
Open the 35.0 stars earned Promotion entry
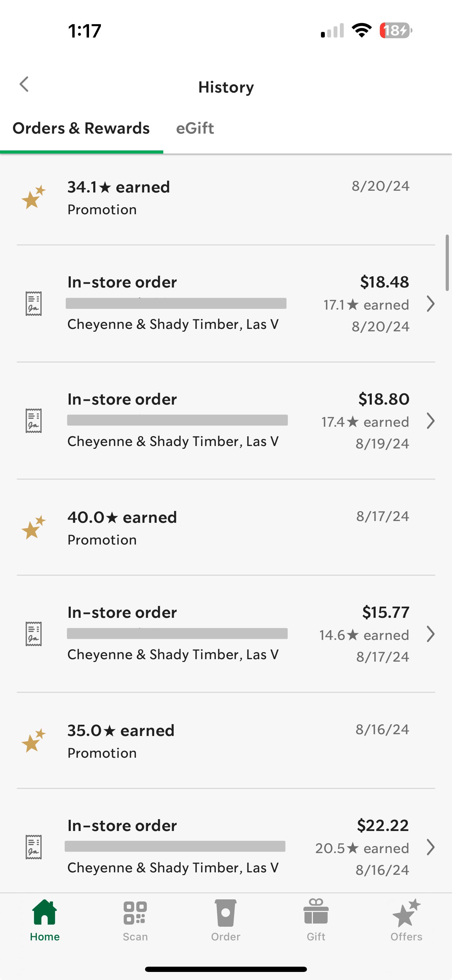(x=226, y=740)
